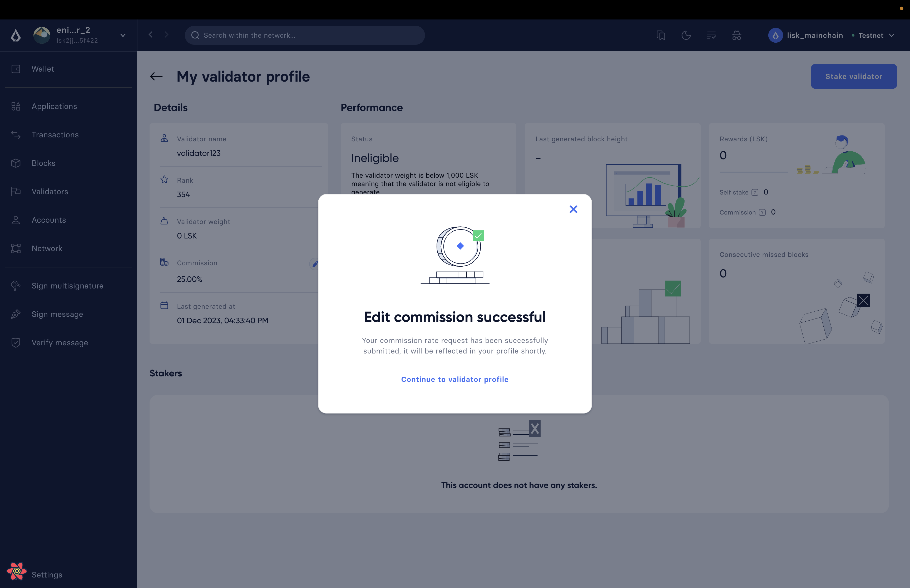Open Wallet from the sidebar

[43, 69]
